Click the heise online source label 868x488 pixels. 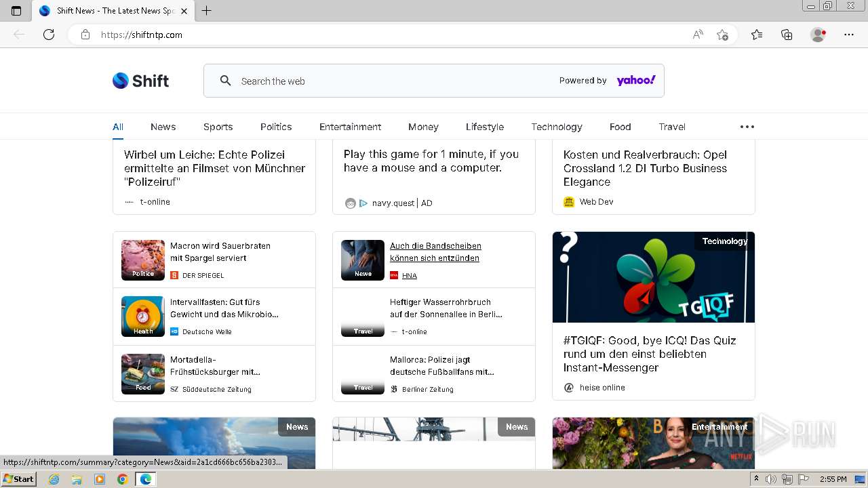coord(602,388)
